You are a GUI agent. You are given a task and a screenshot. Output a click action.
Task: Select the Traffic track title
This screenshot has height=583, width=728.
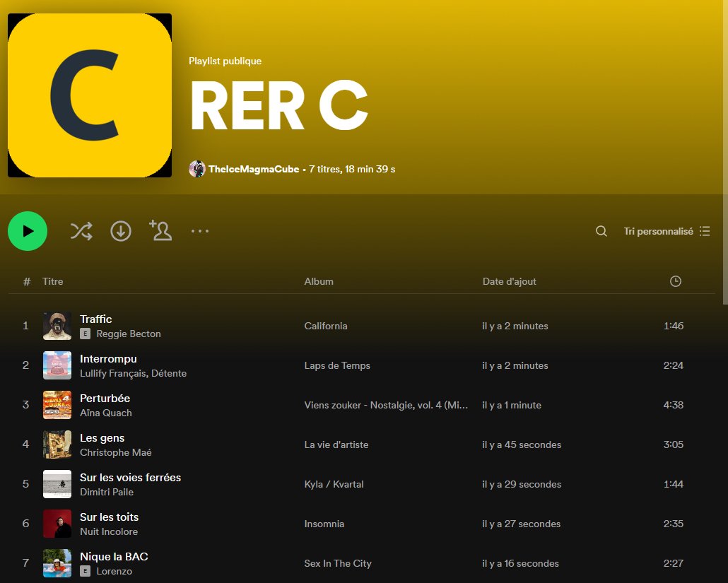tap(95, 319)
